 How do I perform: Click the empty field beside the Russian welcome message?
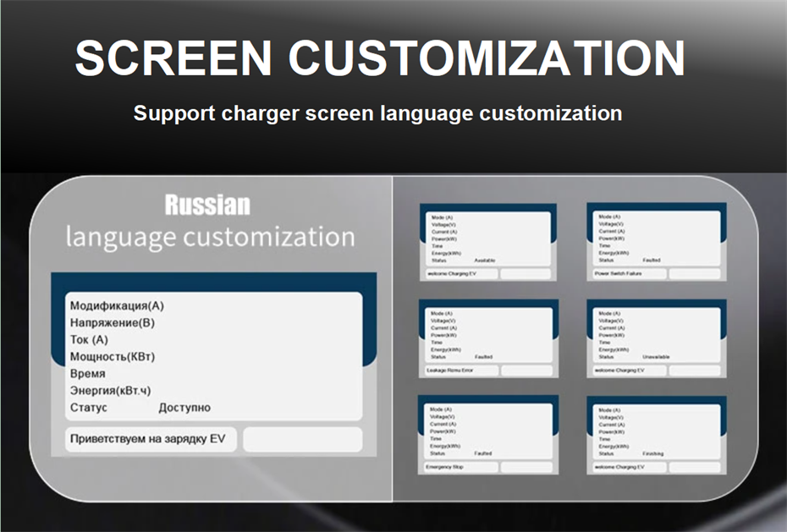[302, 440]
